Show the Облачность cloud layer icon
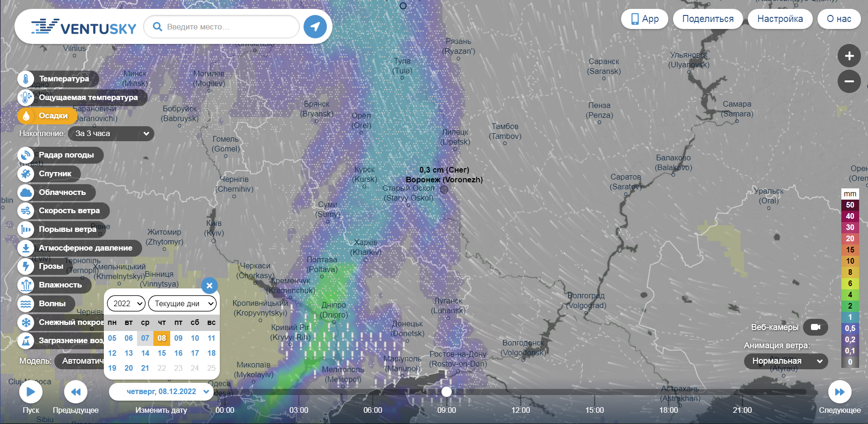Image resolution: width=868 pixels, height=424 pixels. click(x=26, y=192)
